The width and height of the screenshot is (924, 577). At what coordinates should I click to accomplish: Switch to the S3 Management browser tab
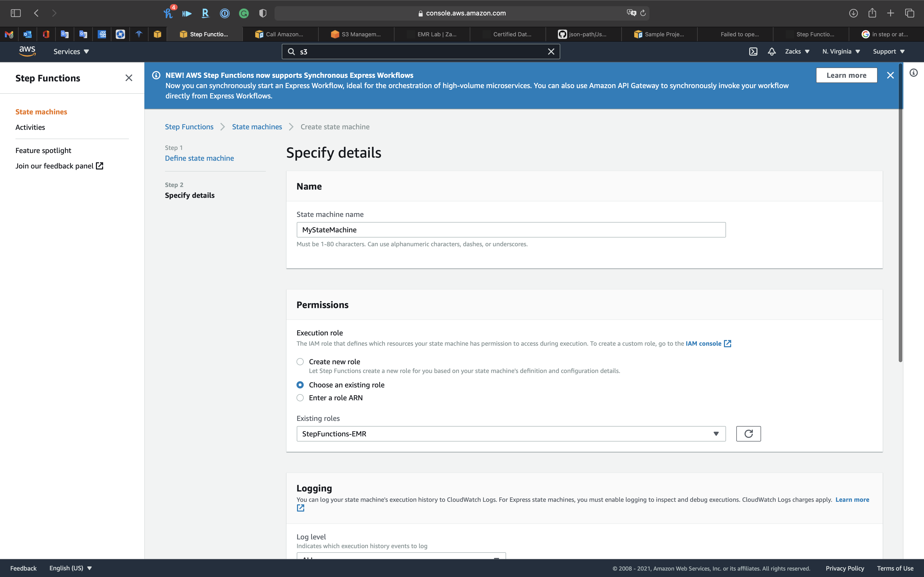coord(356,34)
